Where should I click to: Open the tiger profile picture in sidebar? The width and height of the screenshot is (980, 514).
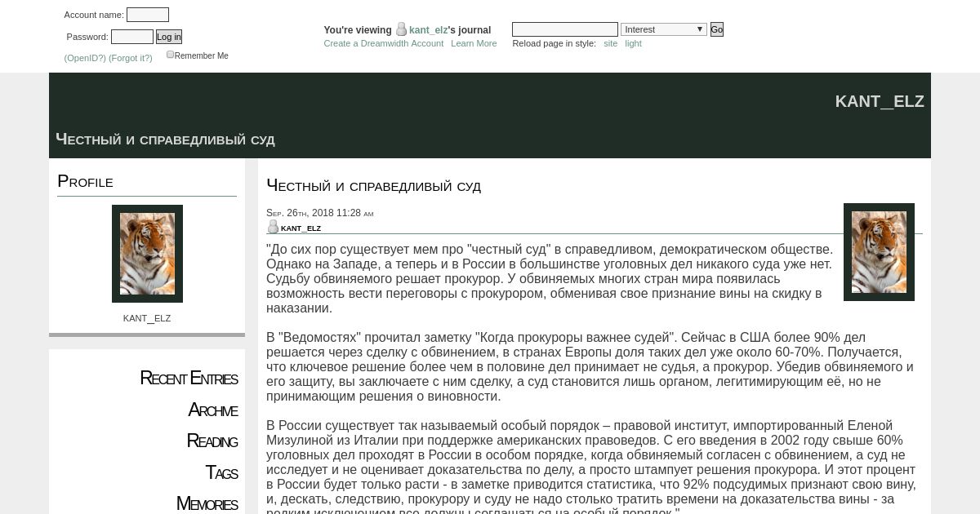pos(147,254)
